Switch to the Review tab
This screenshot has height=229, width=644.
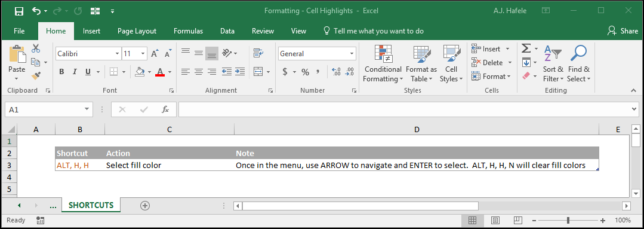[x=263, y=31]
